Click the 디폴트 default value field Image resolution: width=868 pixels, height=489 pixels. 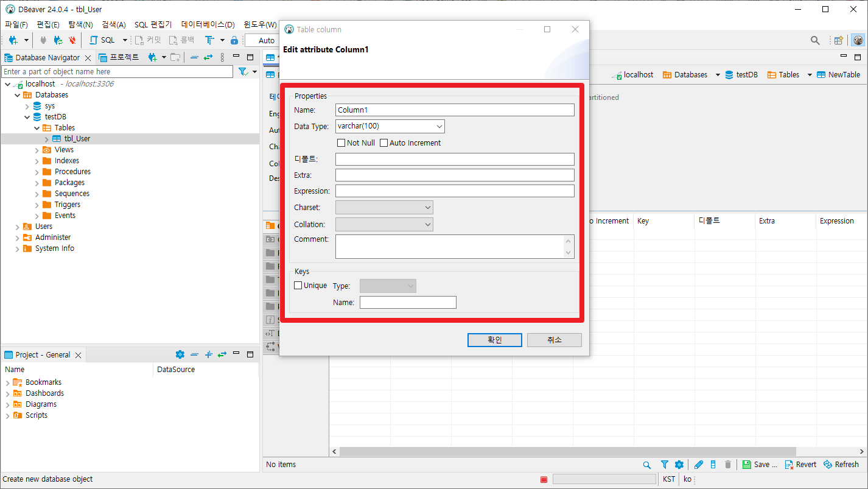click(x=455, y=160)
